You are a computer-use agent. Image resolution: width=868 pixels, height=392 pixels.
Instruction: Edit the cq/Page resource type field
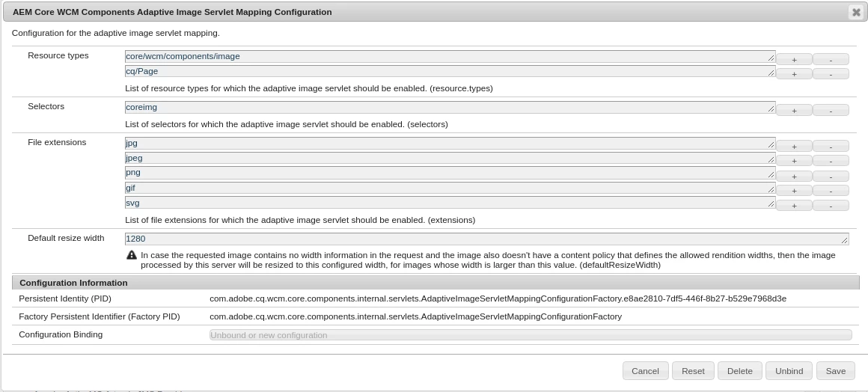(450, 71)
